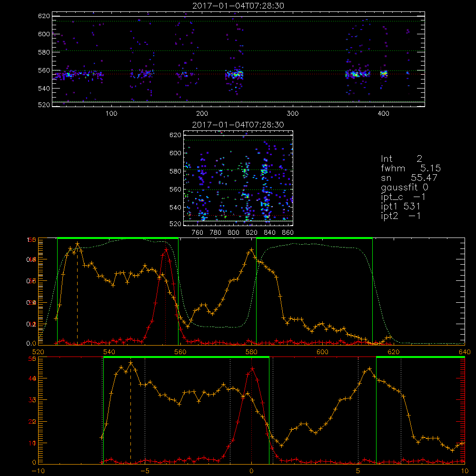Click the 'ipt_c -1' readout
Image resolution: width=476 pixels, height=476 pixels.
click(403, 197)
